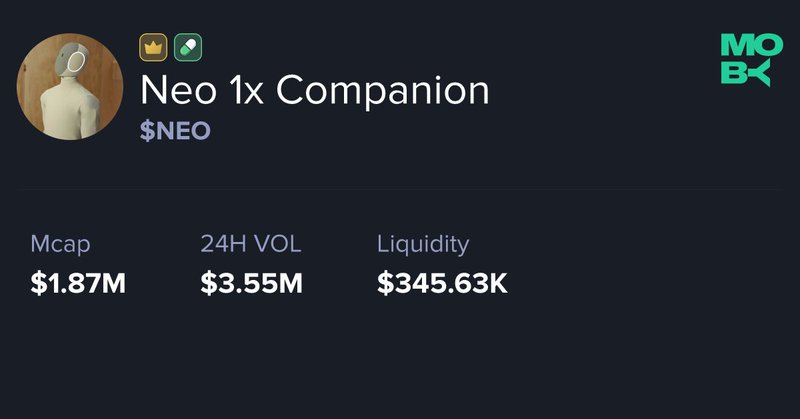Open the Neo 1x Companion token title
This screenshot has height=419, width=800.
tap(314, 91)
